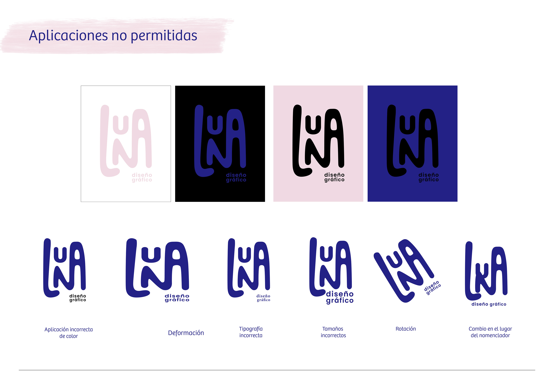
Task: Click the pink Luna logo on white card
Action: point(126,143)
